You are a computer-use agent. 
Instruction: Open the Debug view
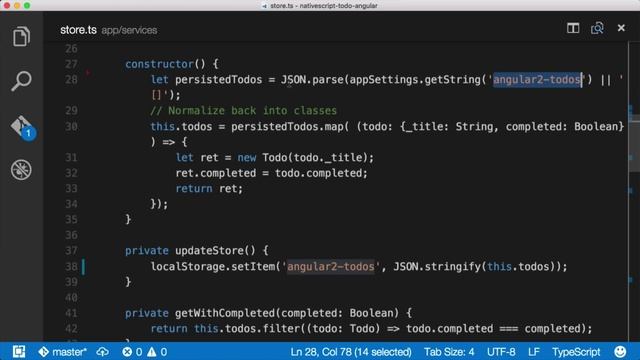pos(21,170)
